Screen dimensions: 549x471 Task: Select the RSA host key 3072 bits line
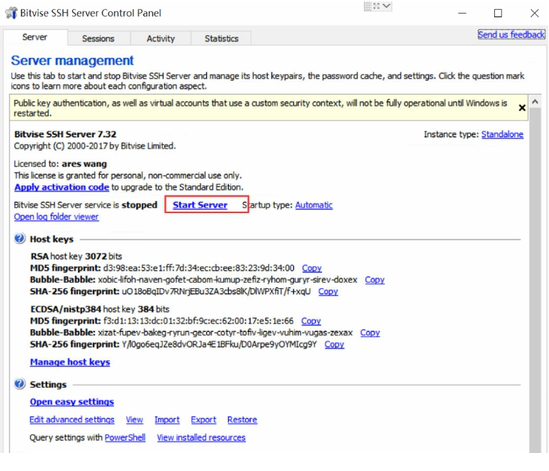tap(76, 256)
